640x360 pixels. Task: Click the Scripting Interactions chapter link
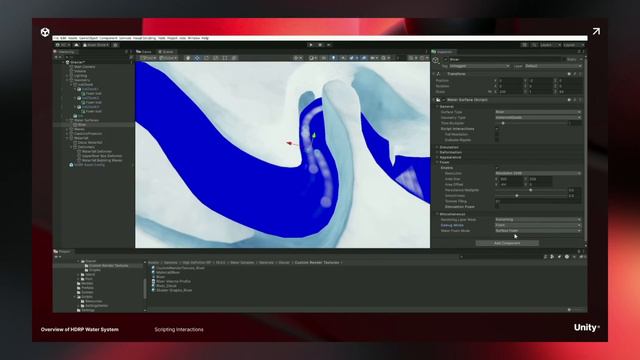point(179,329)
